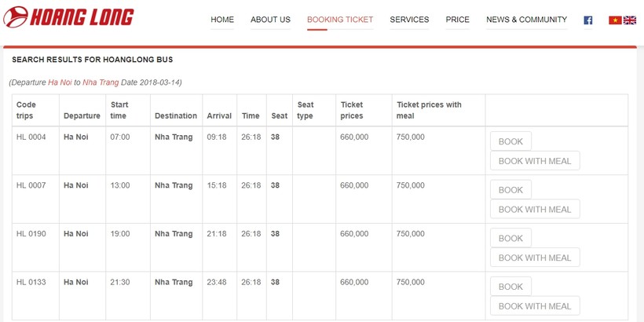644x322 pixels.
Task: Open the Facebook page icon
Action: [x=587, y=20]
